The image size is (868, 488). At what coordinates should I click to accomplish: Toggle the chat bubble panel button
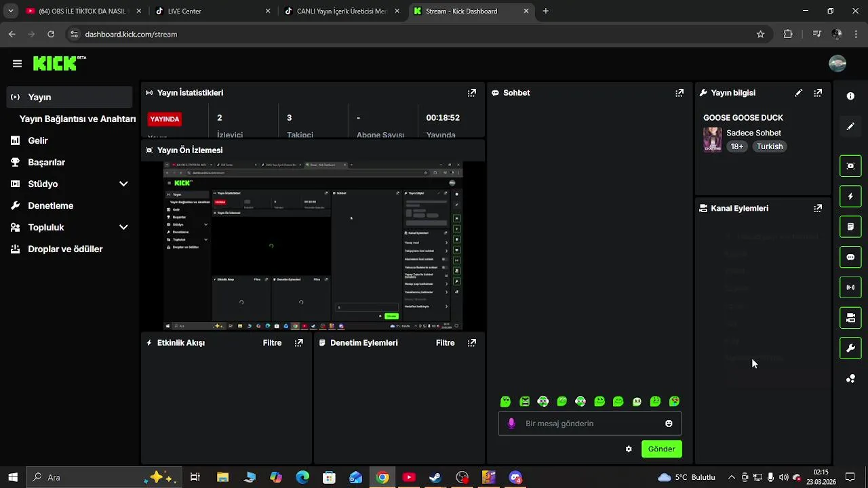tap(850, 258)
